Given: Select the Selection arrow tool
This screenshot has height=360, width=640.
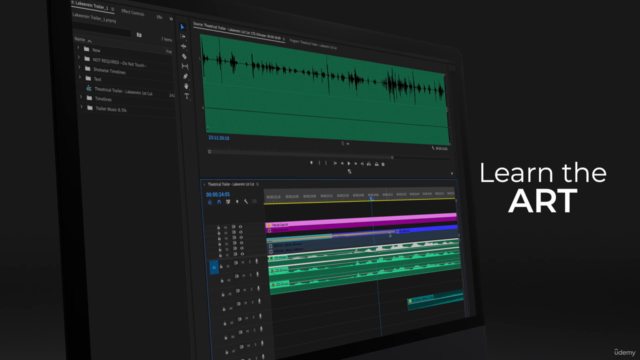Looking at the screenshot, I should pyautogui.click(x=182, y=27).
